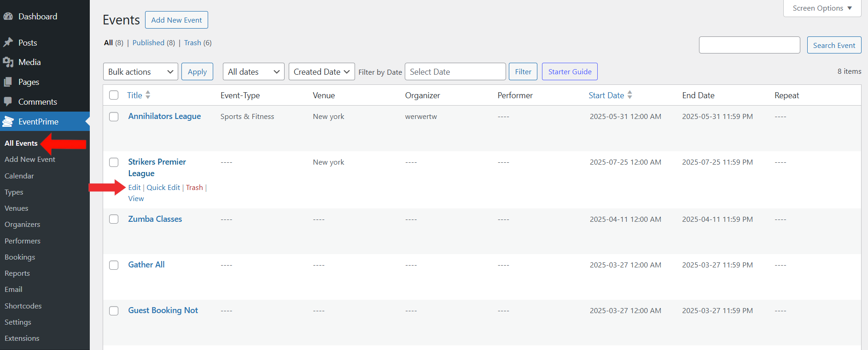The height and width of the screenshot is (350, 868).
Task: Select the Zumba Classes checkbox
Action: pos(114,219)
